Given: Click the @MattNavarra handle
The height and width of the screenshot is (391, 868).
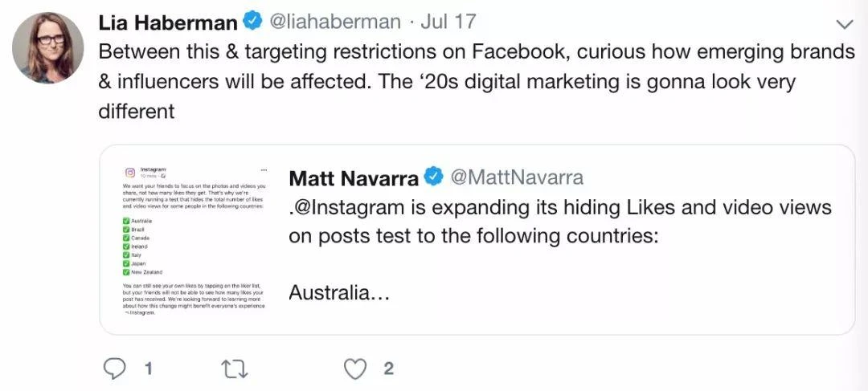Looking at the screenshot, I should coord(517,177).
